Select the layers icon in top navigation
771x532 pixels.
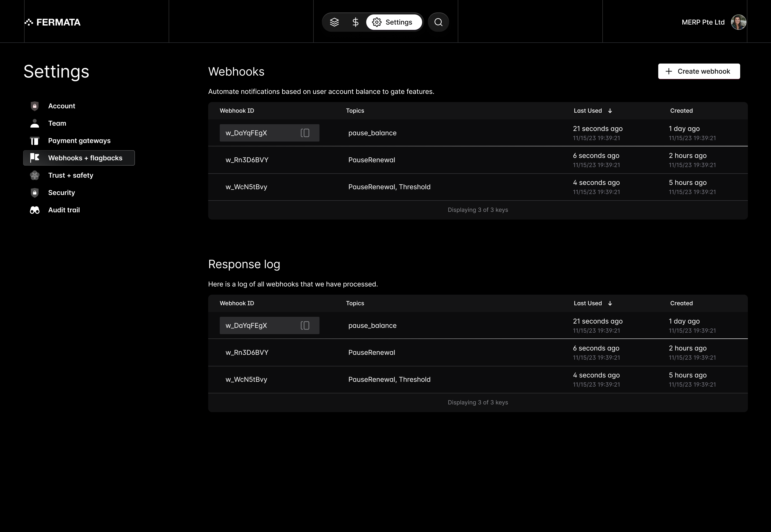coord(335,22)
